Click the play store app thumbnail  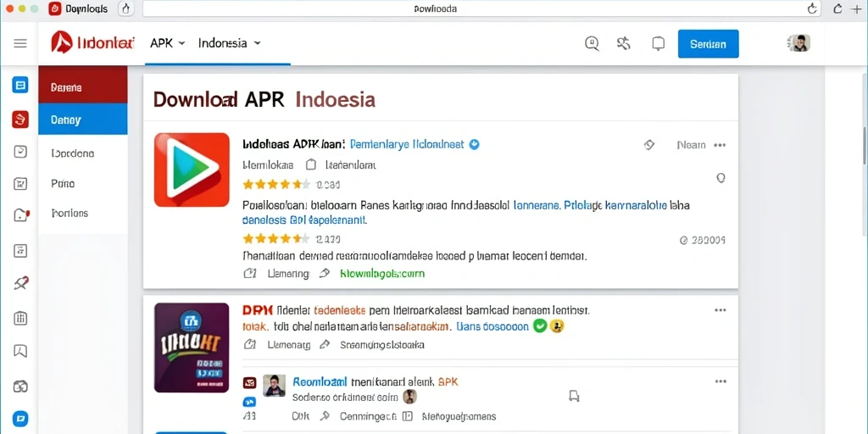click(x=192, y=170)
